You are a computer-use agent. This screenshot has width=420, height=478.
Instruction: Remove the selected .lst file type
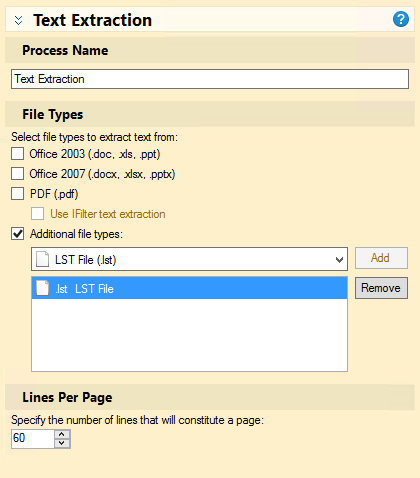[381, 288]
